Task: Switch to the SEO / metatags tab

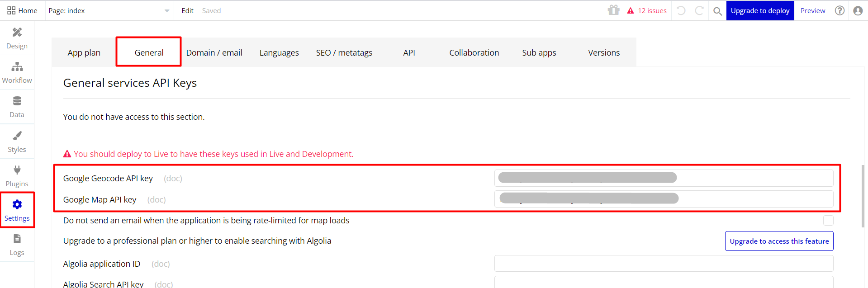Action: 344,52
